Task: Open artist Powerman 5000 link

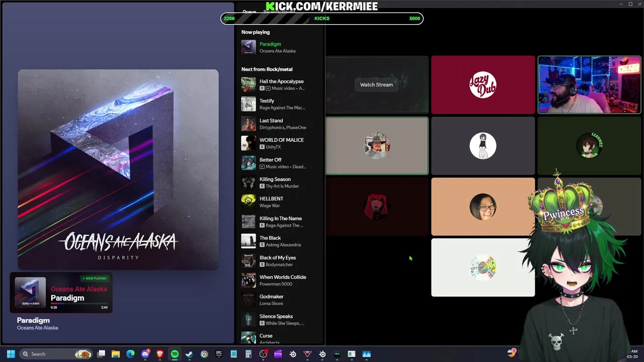Action: click(276, 284)
